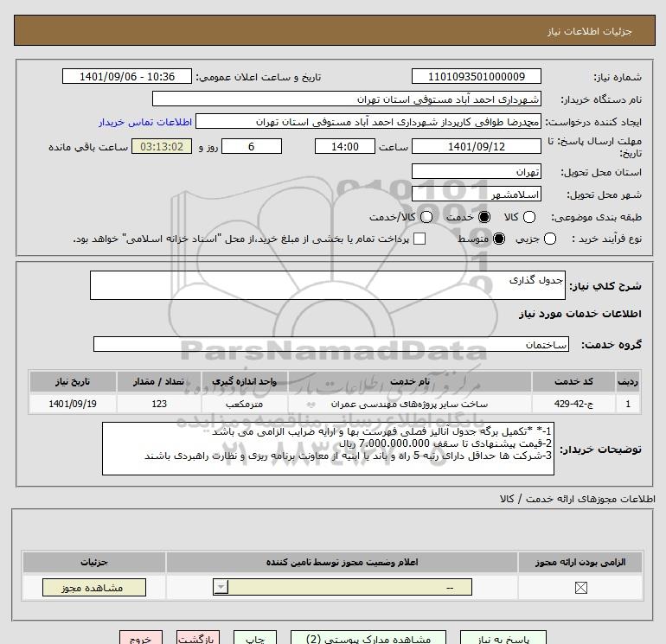Viewport: 666px width, 644px height.
Task: Click the remaining days field showing 6
Action: pos(252,146)
